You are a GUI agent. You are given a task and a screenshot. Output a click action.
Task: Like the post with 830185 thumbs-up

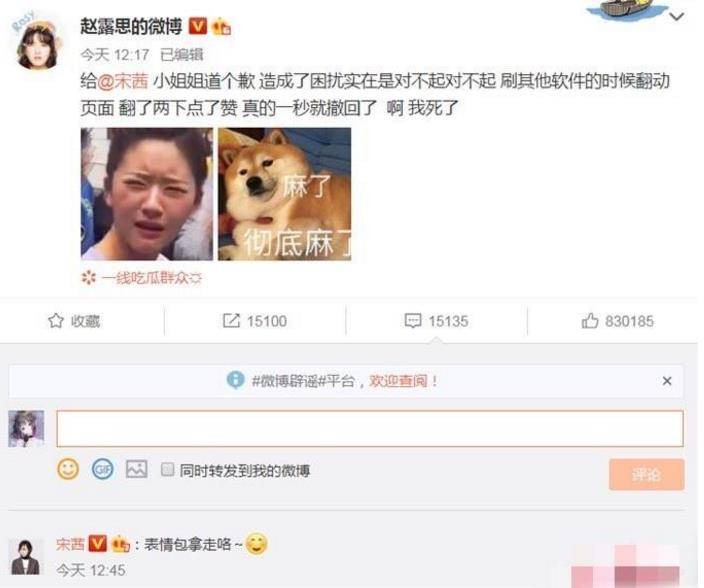pyautogui.click(x=590, y=320)
